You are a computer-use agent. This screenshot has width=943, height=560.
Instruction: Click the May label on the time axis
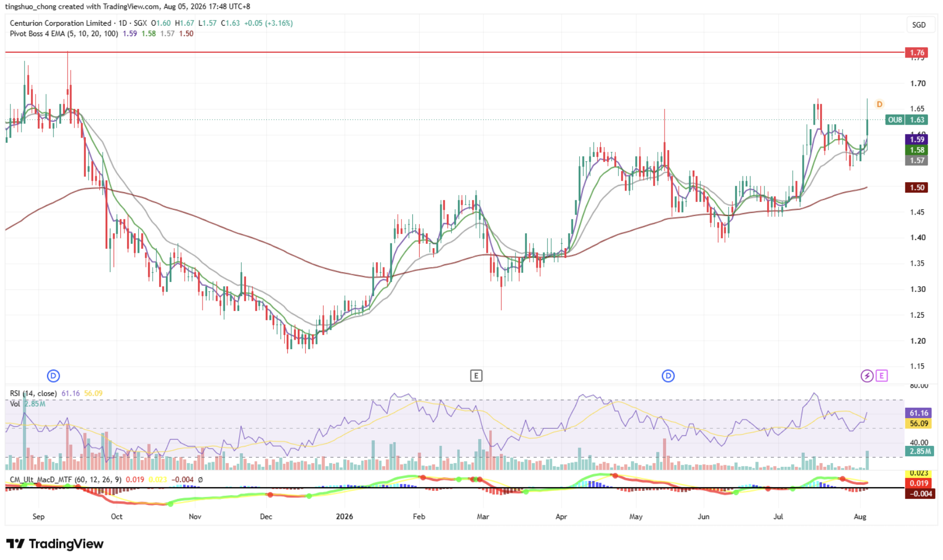636,517
